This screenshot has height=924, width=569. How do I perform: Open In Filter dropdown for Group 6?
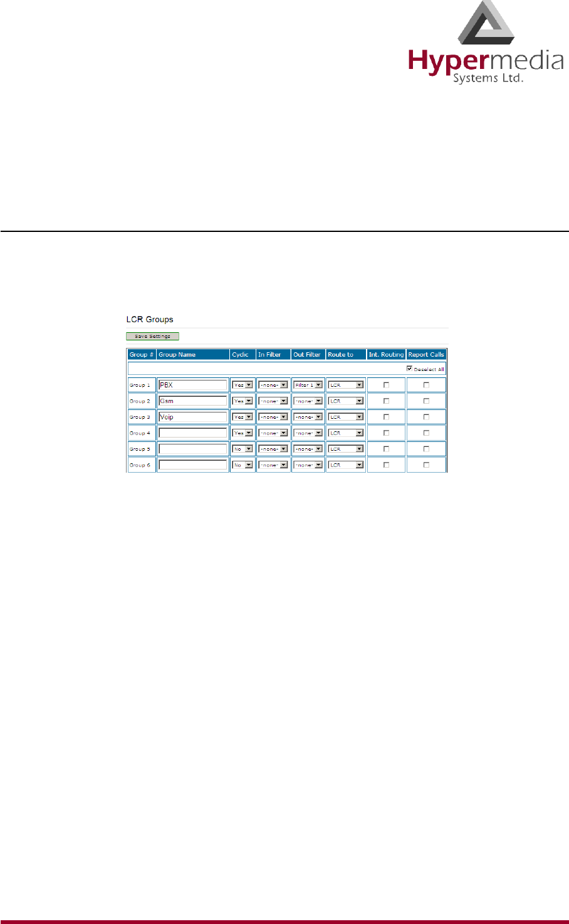(x=273, y=465)
